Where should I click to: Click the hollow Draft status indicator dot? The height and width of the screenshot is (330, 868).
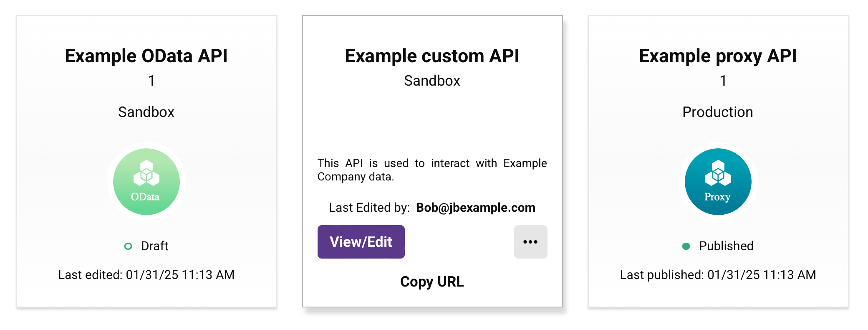point(128,246)
